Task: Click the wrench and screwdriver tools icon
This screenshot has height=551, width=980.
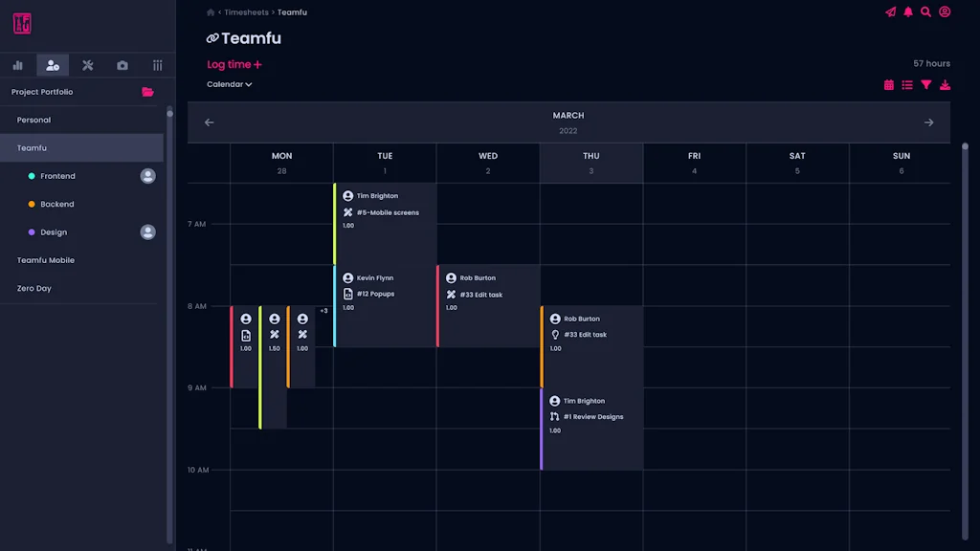Action: click(87, 65)
